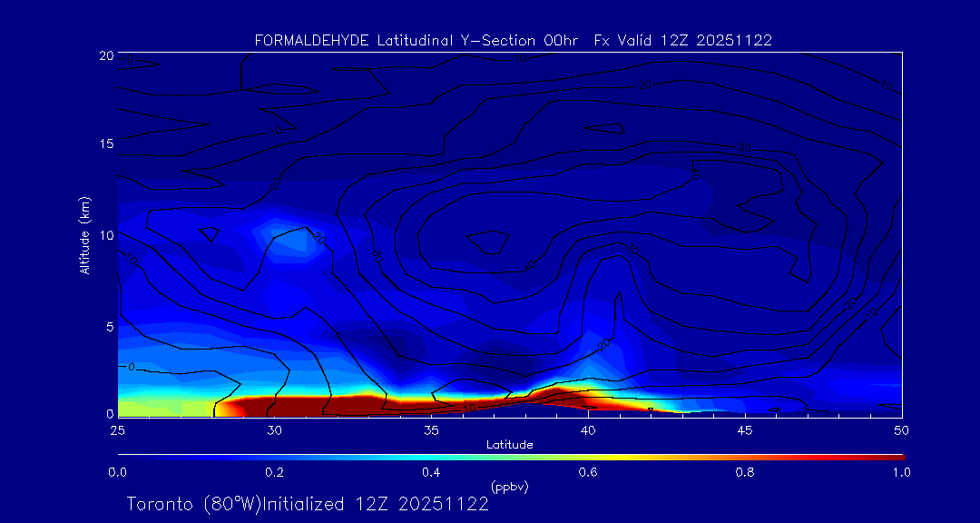This screenshot has height=523, width=980.
Task: Click the 0.0 colorbar scale label
Action: (x=117, y=472)
